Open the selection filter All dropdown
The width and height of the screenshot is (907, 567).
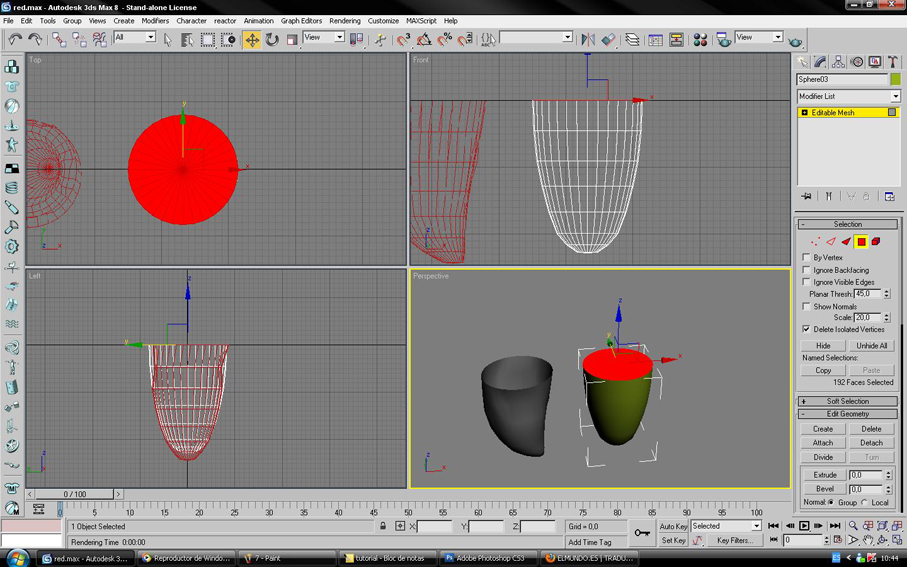click(x=135, y=37)
